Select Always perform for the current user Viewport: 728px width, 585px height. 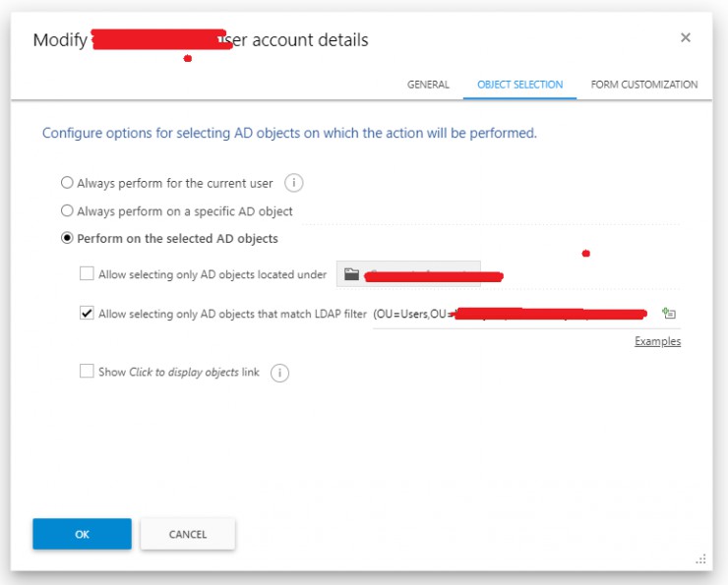coord(67,183)
